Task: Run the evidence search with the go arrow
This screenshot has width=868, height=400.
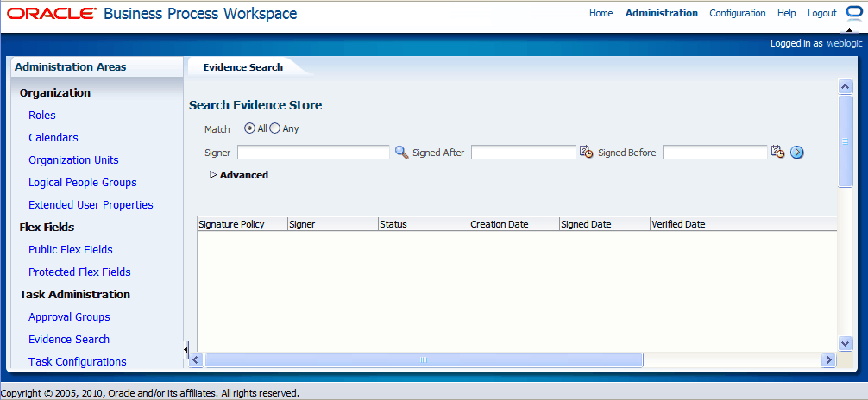Action: coord(796,152)
